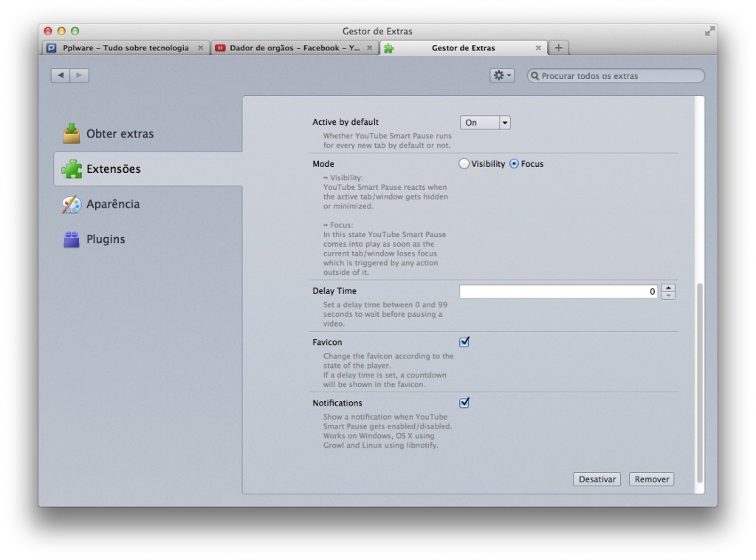Click the Active by default label
The height and width of the screenshot is (560, 756).
(x=346, y=122)
